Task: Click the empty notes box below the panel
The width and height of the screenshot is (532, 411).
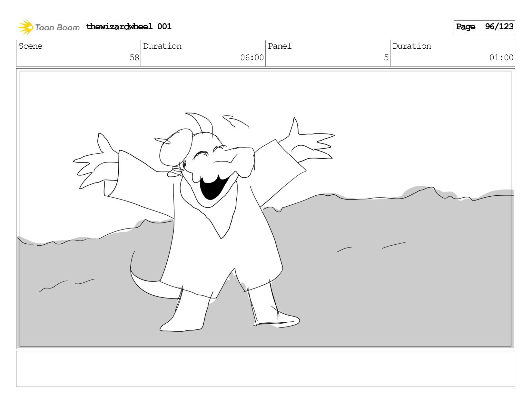Action: click(x=266, y=369)
